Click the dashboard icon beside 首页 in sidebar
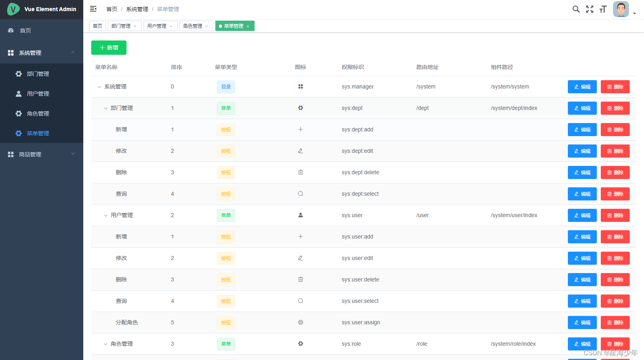This screenshot has height=360, width=644. click(x=11, y=30)
